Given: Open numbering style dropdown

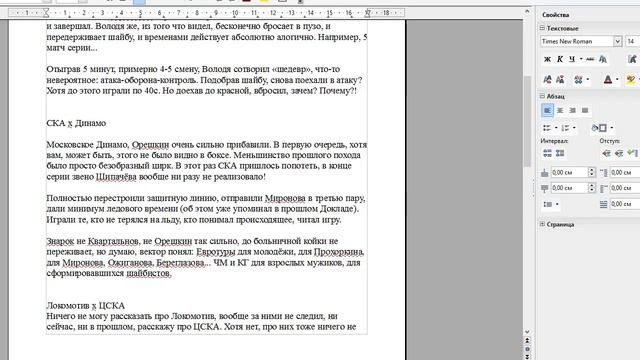Looking at the screenshot, I should click(x=574, y=128).
